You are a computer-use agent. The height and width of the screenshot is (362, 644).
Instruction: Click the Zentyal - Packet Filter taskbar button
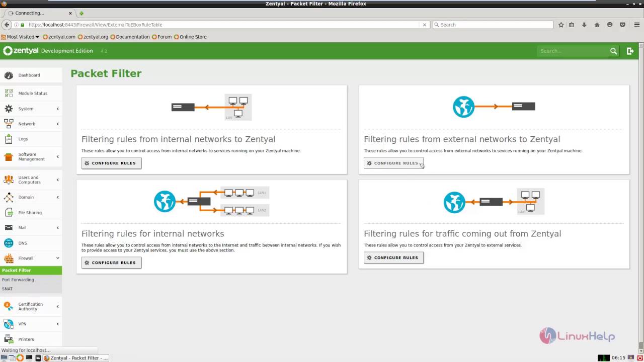pos(76,358)
